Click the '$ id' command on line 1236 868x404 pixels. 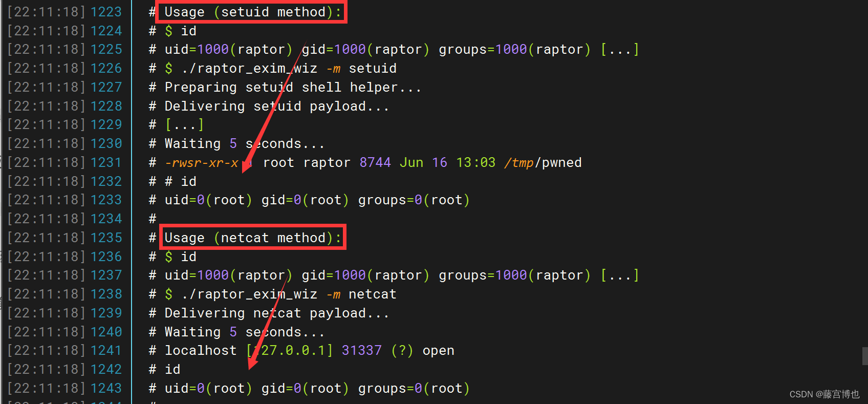(181, 257)
